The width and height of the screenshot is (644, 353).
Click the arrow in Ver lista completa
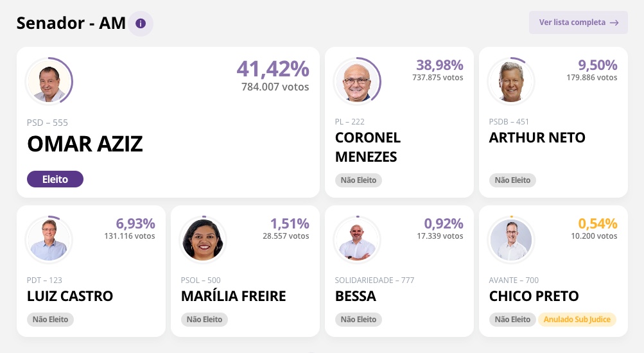[614, 22]
